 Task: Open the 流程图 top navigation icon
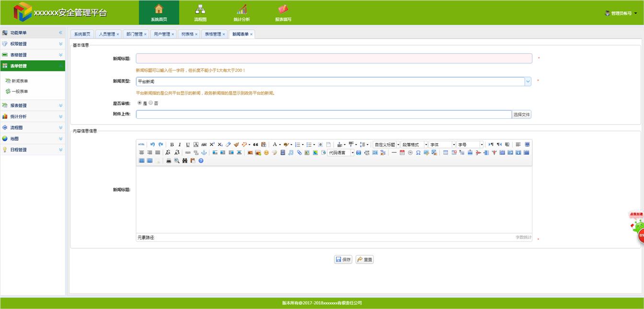(x=200, y=13)
